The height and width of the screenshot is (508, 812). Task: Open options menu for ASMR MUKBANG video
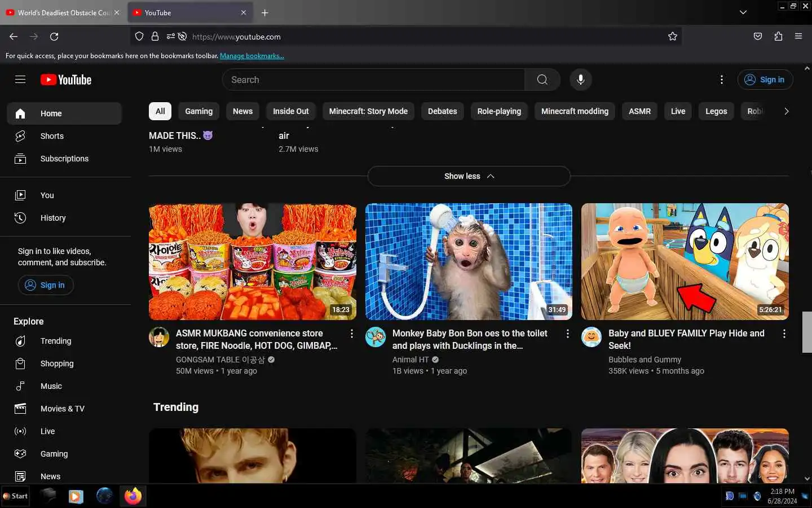coord(351,334)
